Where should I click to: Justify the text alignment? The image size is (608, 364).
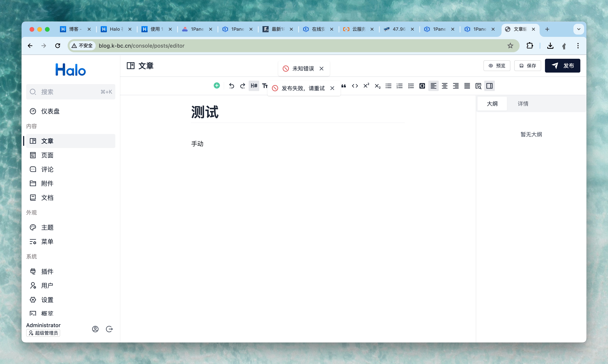[x=467, y=86]
